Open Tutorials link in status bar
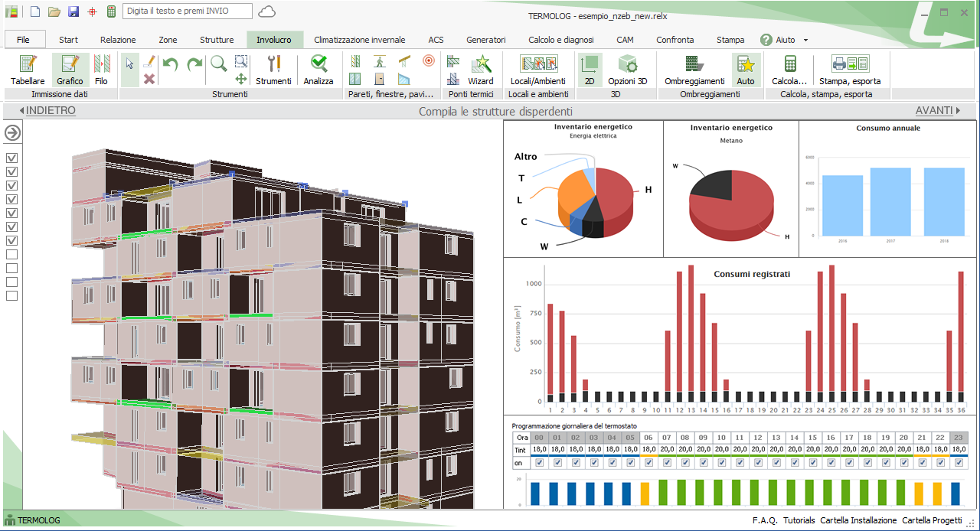This screenshot has height=531, width=980. coord(799,520)
